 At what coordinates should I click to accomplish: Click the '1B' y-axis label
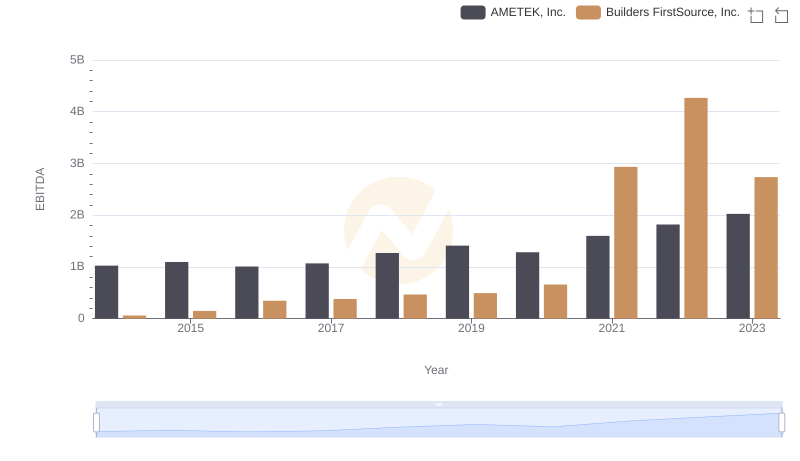(x=77, y=266)
